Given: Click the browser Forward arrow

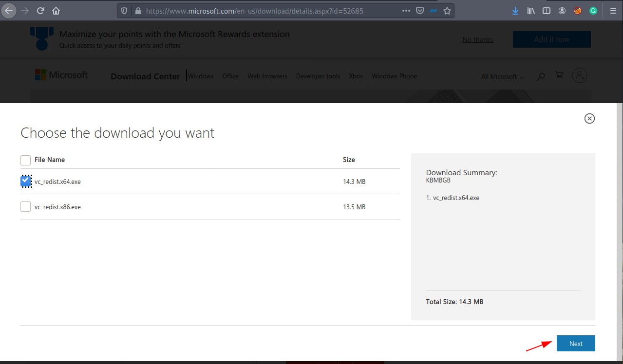Looking at the screenshot, I should coord(25,10).
